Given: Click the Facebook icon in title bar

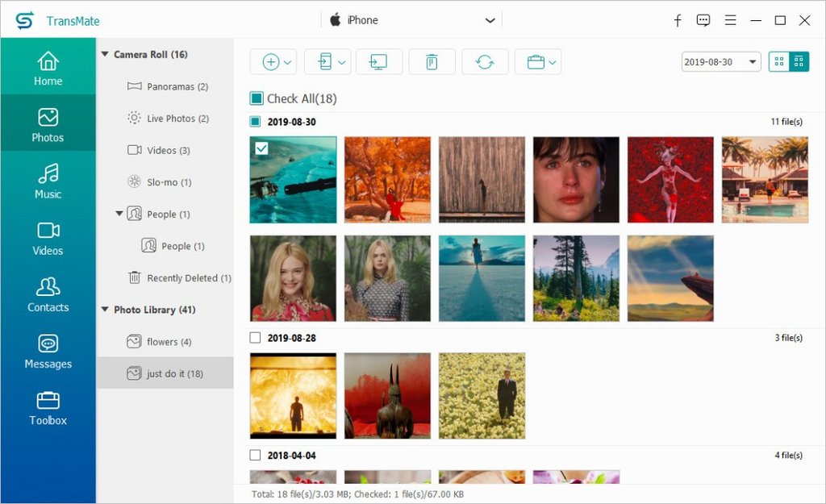Looking at the screenshot, I should 678,20.
